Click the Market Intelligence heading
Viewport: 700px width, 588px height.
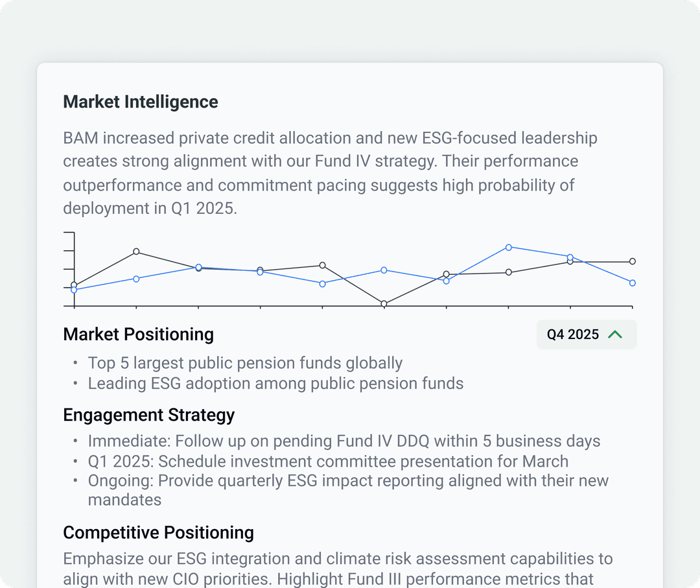click(x=140, y=102)
